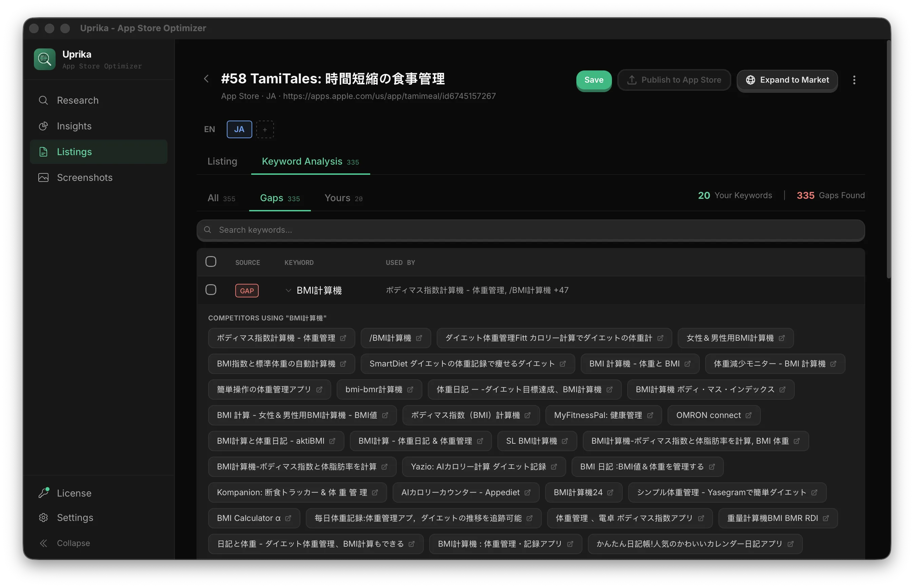Click the Uprika logo icon
Viewport: 914px width, 588px height.
click(44, 59)
